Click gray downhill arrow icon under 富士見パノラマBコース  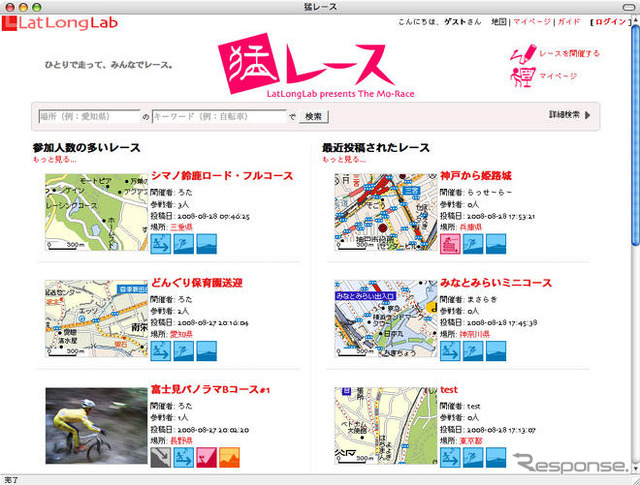click(160, 458)
